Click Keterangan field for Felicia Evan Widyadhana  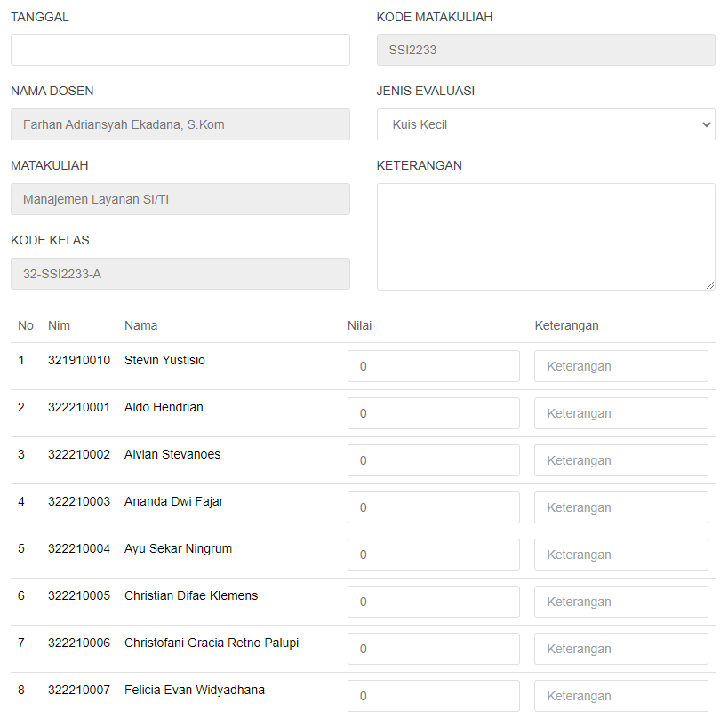[620, 696]
